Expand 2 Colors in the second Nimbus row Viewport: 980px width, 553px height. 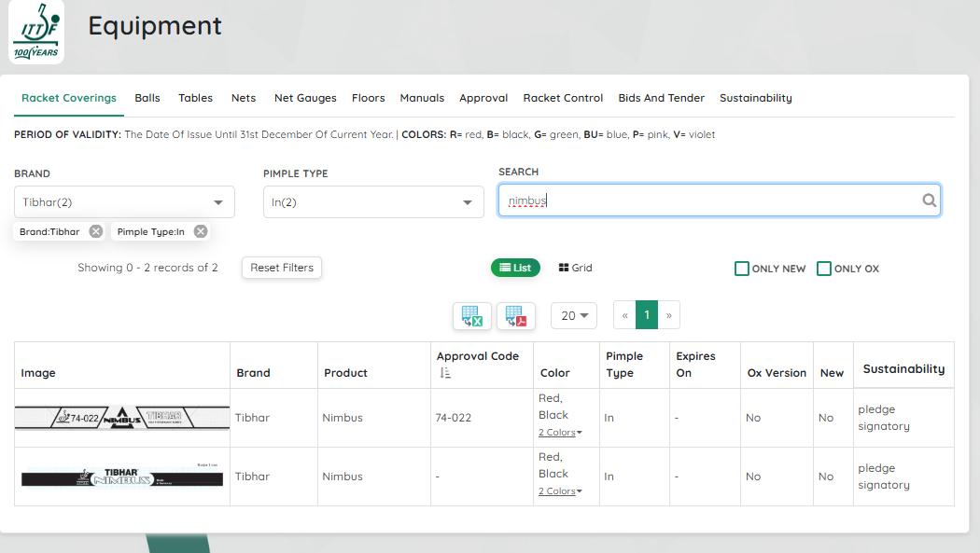coord(560,491)
